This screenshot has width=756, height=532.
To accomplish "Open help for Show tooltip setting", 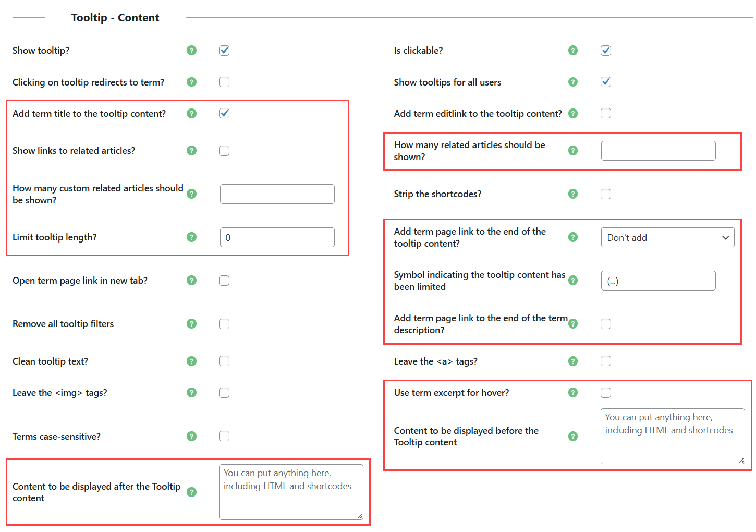I will pos(191,50).
